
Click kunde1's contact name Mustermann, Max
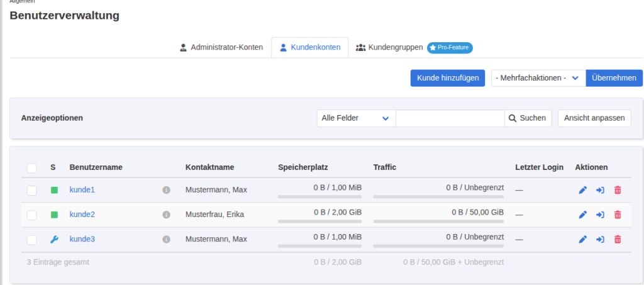216,190
